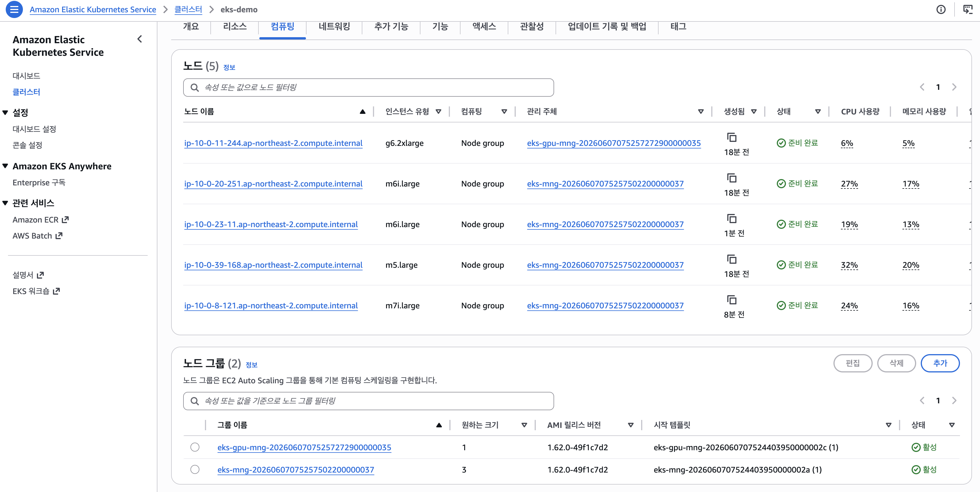Sort by 생성됨 column arrow
Image resolution: width=980 pixels, height=492 pixels.
754,111
